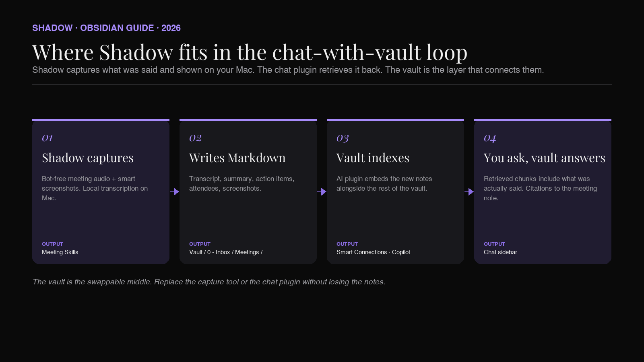Image resolution: width=644 pixels, height=362 pixels.
Task: Click the OUTPUT label above 'Meeting Skills'
Action: click(x=52, y=244)
